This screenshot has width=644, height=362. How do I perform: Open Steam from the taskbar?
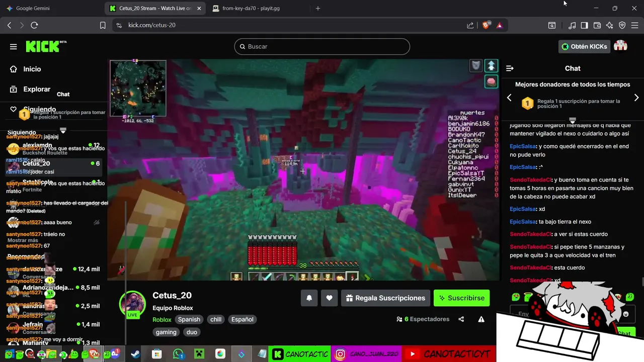click(136, 354)
